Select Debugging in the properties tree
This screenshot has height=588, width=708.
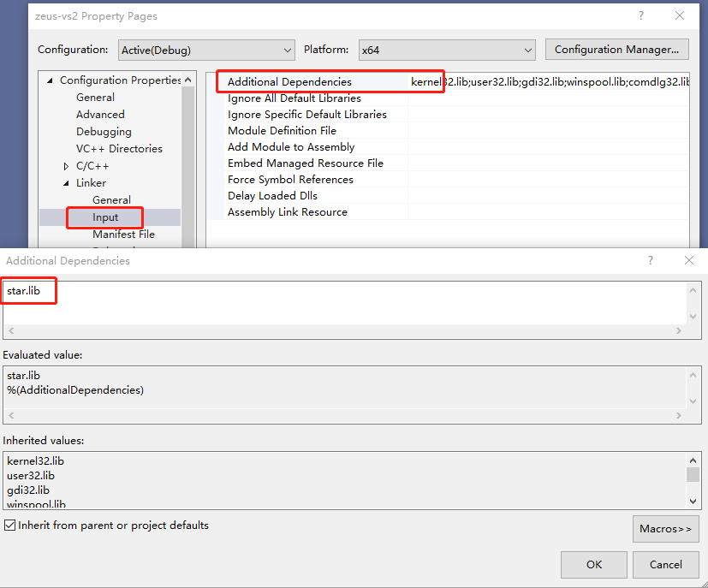click(x=104, y=132)
